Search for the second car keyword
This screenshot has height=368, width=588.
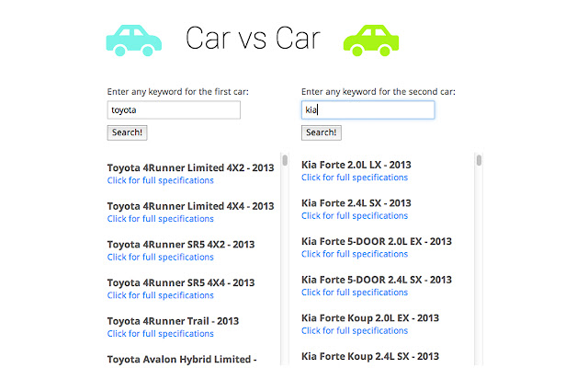point(322,132)
